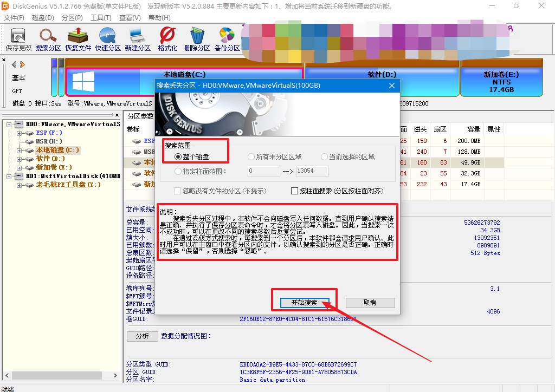Select the 指定柱面范围 radio option

click(x=178, y=172)
